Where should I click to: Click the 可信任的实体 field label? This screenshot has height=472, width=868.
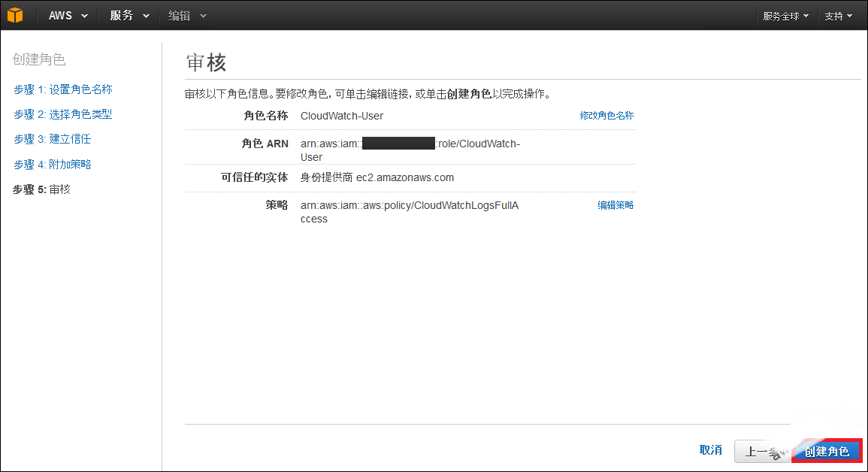click(255, 177)
